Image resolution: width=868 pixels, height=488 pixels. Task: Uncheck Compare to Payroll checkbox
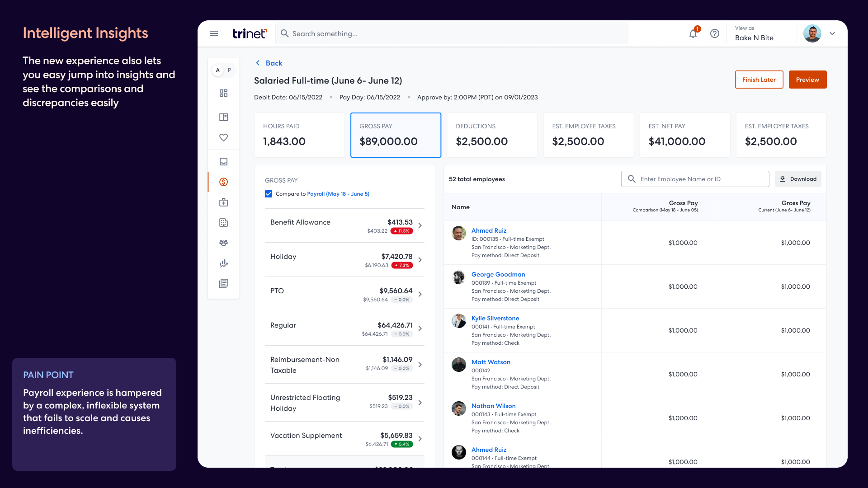(x=269, y=193)
